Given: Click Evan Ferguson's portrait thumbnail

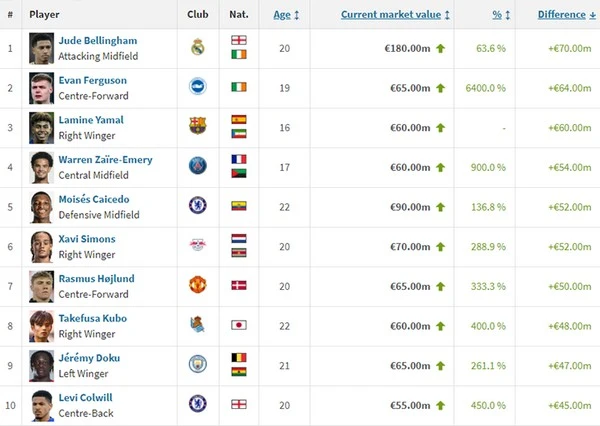Looking at the screenshot, I should click(41, 88).
